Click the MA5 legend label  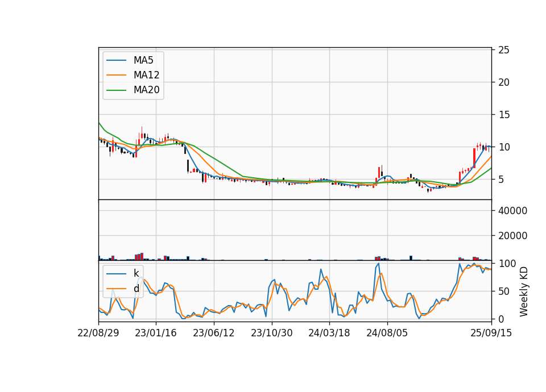tap(143, 60)
